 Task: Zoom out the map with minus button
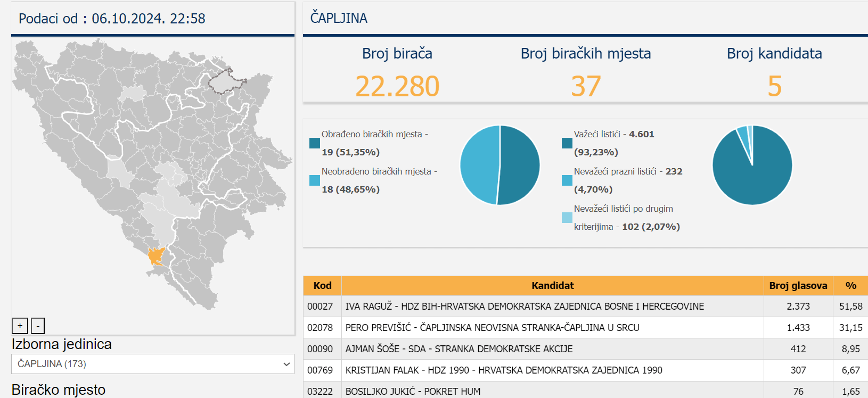click(x=38, y=326)
